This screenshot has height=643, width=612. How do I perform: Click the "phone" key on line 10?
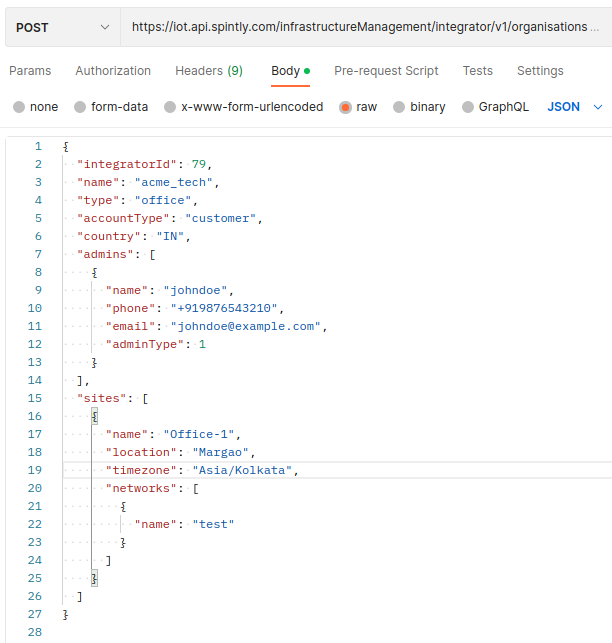point(130,309)
